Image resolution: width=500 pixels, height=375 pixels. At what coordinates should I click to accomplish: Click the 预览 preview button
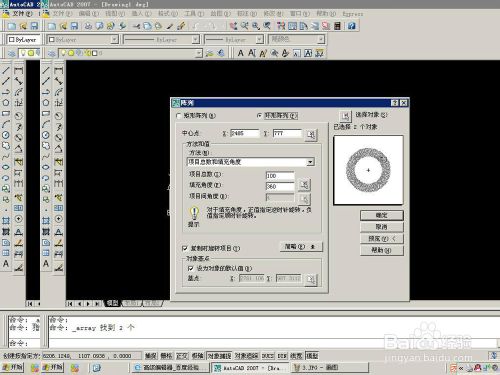[x=382, y=239]
